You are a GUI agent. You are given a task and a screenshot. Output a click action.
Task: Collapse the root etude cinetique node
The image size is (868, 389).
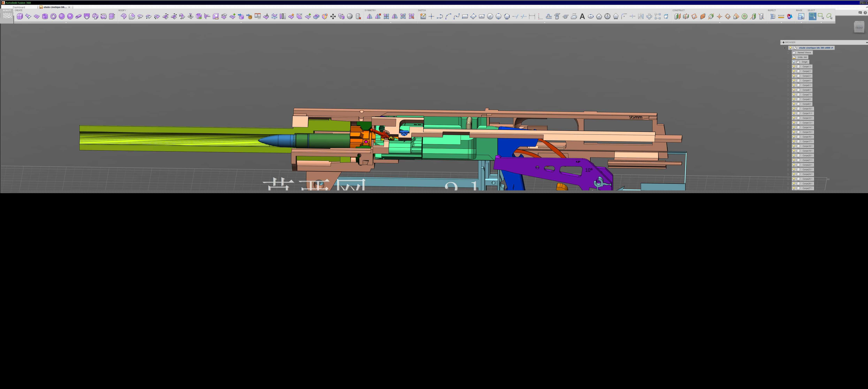pyautogui.click(x=785, y=48)
